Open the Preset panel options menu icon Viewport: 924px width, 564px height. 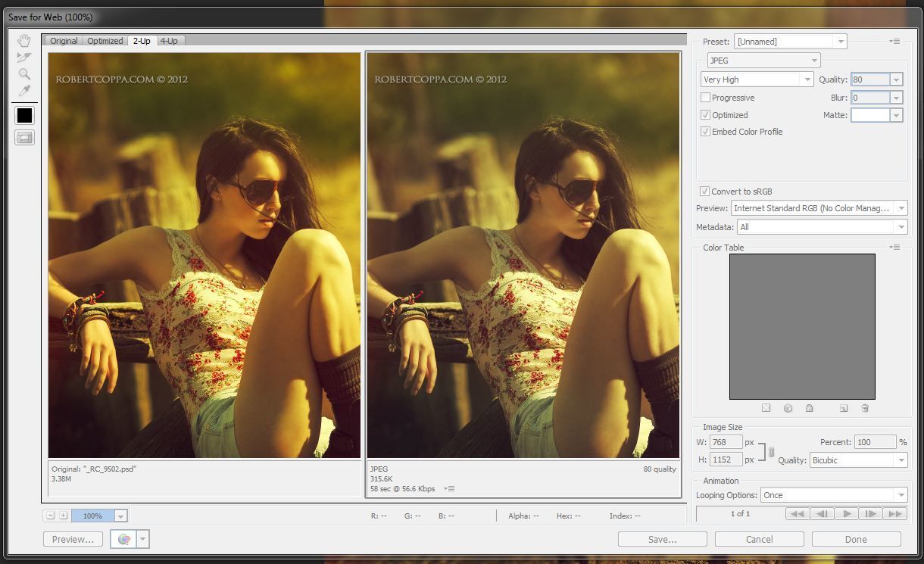pyautogui.click(x=895, y=42)
